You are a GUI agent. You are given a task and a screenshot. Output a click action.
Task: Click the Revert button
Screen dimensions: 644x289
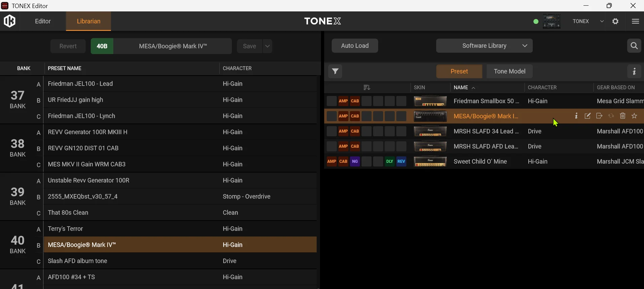tap(68, 46)
